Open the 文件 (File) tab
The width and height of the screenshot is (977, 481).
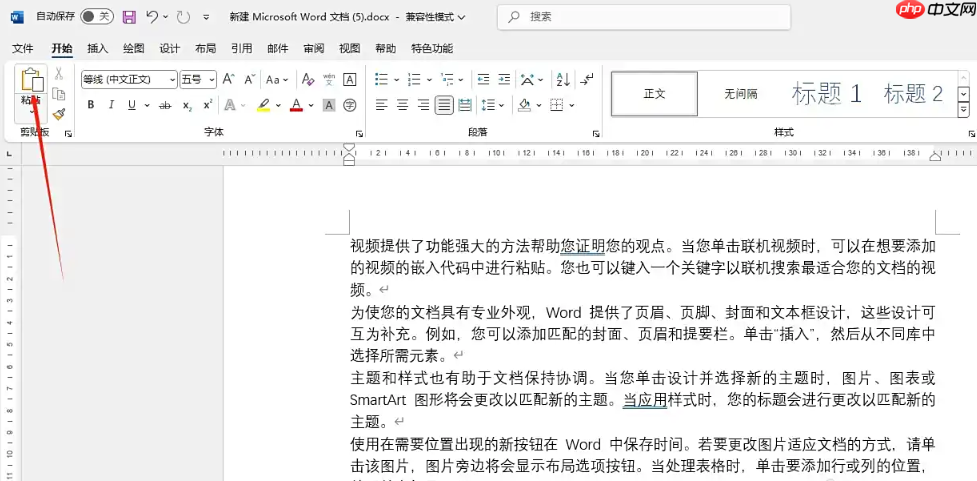(22, 49)
